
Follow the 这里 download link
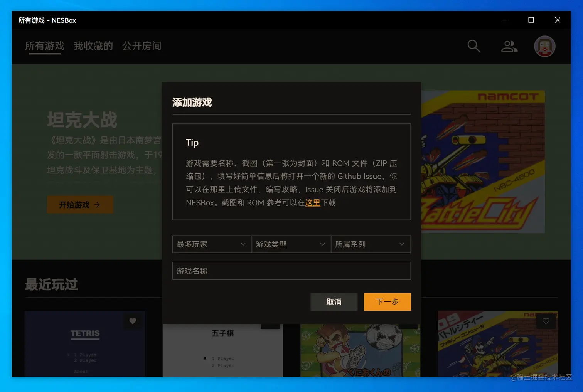pyautogui.click(x=313, y=203)
